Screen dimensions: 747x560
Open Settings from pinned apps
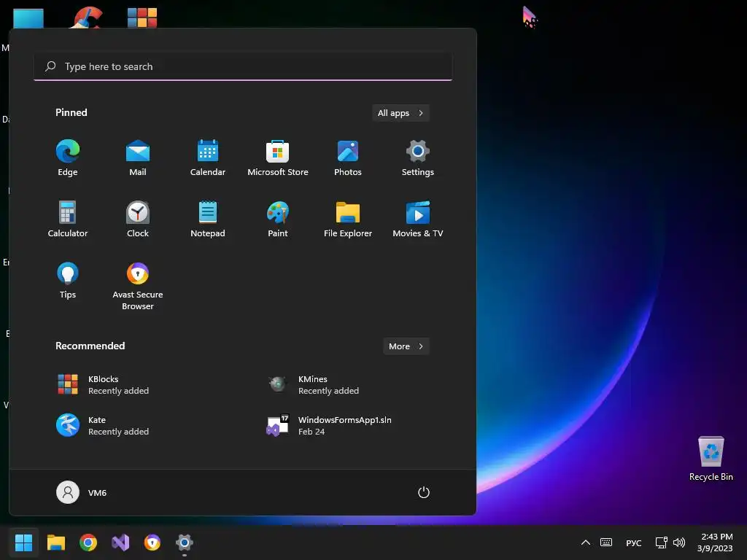coord(418,158)
